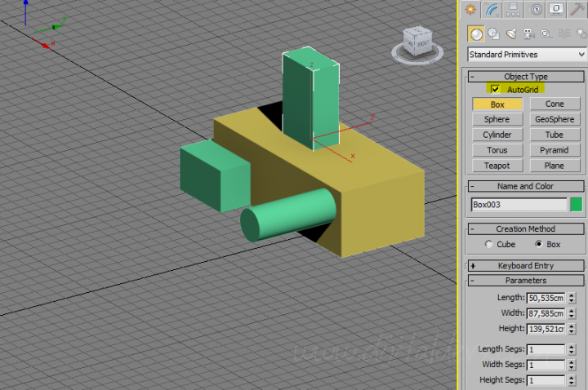
Task: Open the Modify command panel tab
Action: 492,9
